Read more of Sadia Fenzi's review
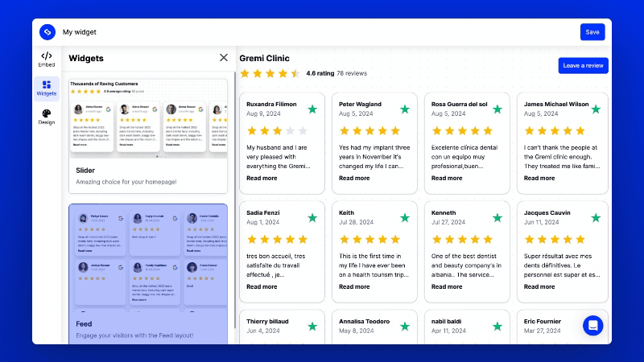This screenshot has height=362, width=644. (262, 286)
